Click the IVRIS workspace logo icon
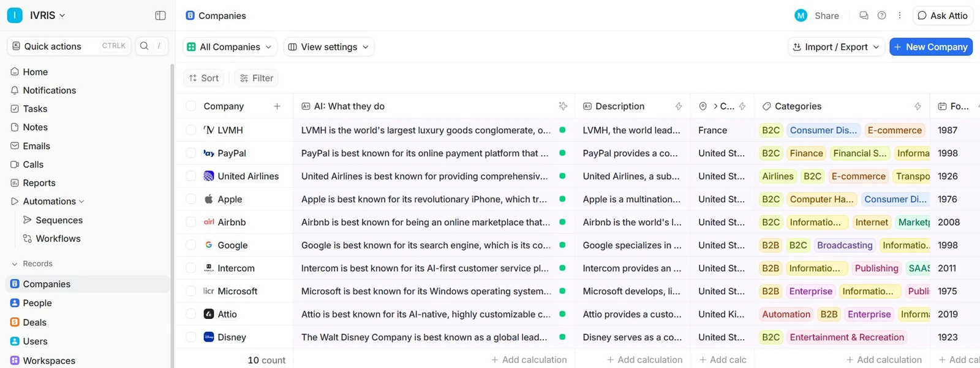This screenshot has height=368, width=980. (x=15, y=15)
